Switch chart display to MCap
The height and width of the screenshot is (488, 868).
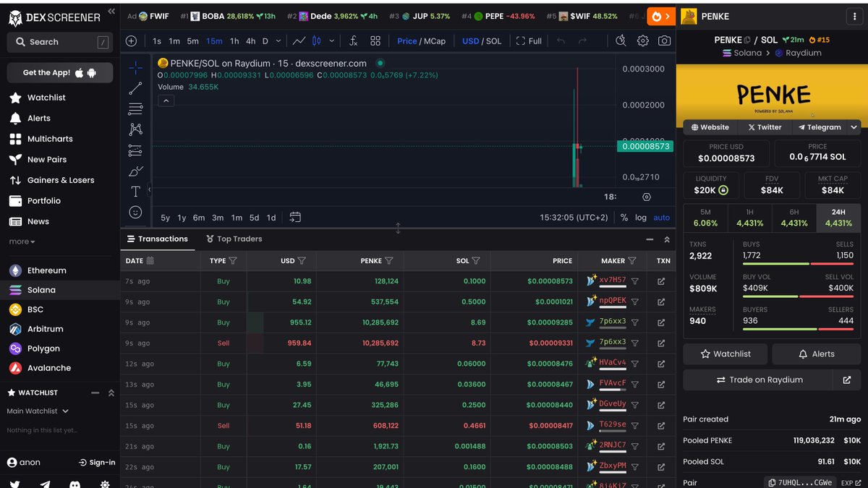coord(435,41)
